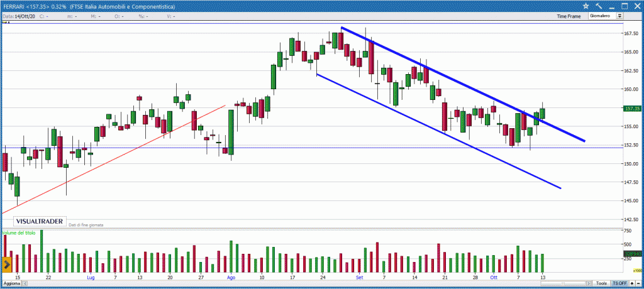Close the FERRARI chart window
This screenshot has width=644, height=289.
637,6
